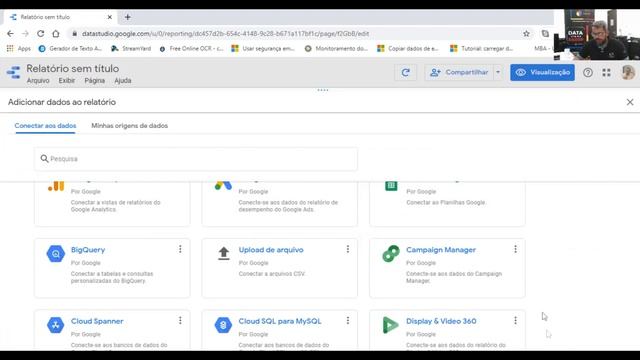The width and height of the screenshot is (640, 360).
Task: Click the browser forward arrow
Action: (x=25, y=33)
